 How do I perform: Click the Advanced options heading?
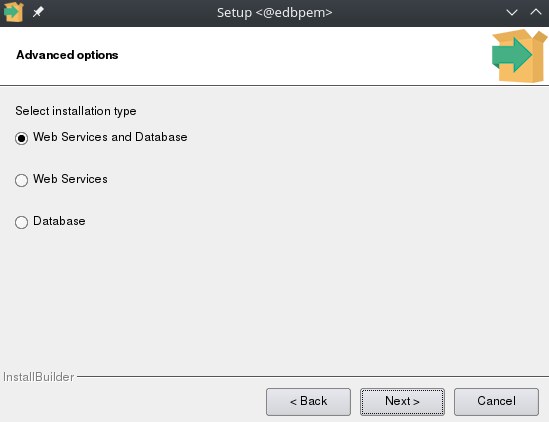click(x=67, y=55)
